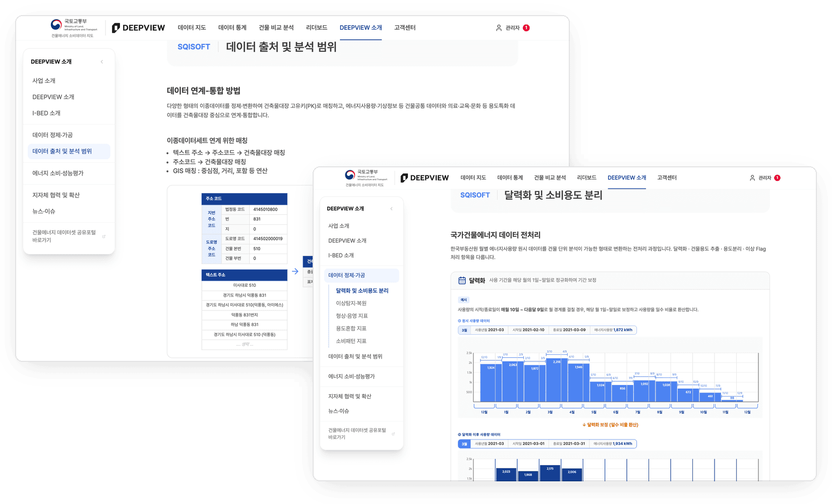
Task: Click 사업 소개 in front window sidebar
Action: coord(339,226)
